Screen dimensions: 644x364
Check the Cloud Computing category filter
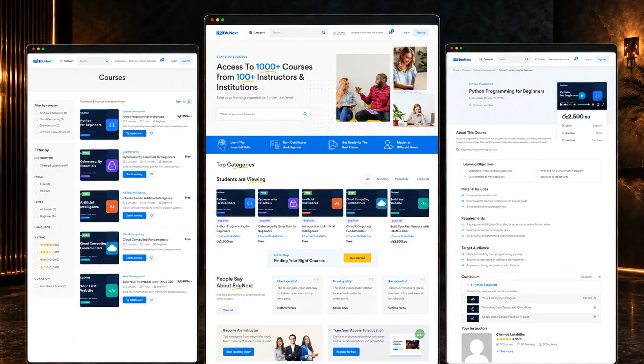coord(36,119)
